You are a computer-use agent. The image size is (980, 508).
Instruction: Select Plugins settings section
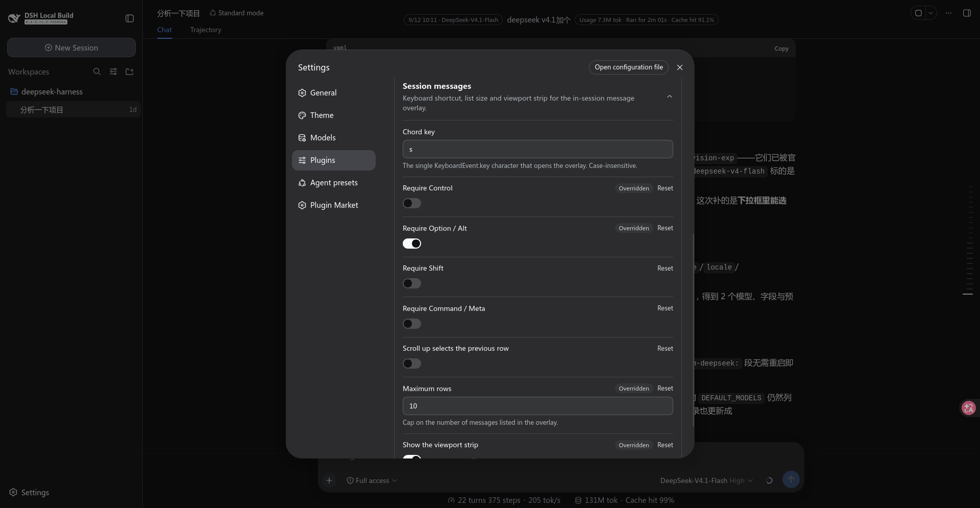click(x=334, y=160)
